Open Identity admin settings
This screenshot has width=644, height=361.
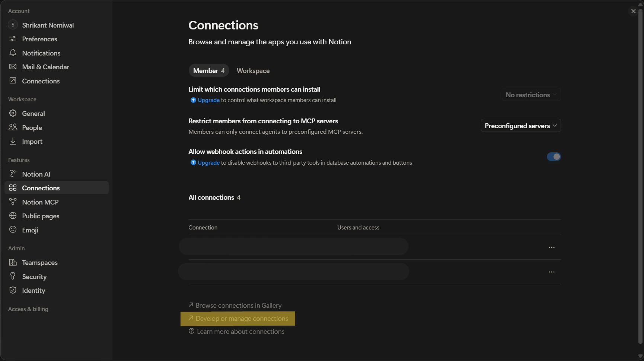(x=57, y=290)
